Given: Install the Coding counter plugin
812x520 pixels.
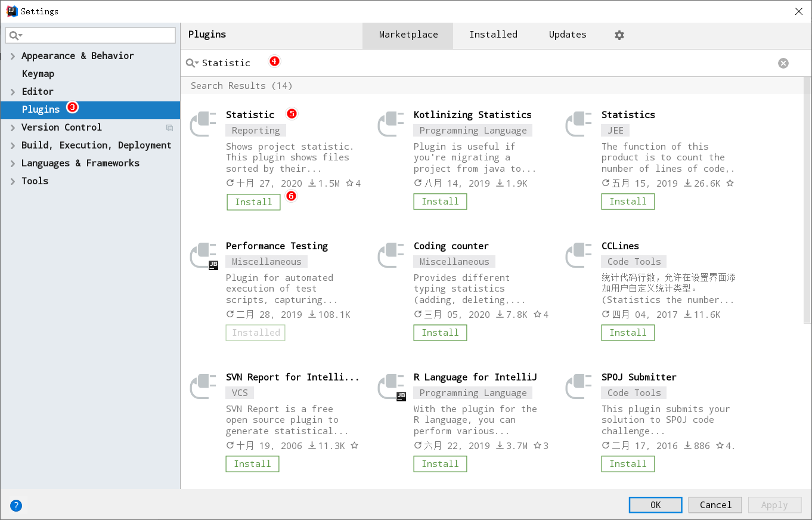Looking at the screenshot, I should coord(440,333).
